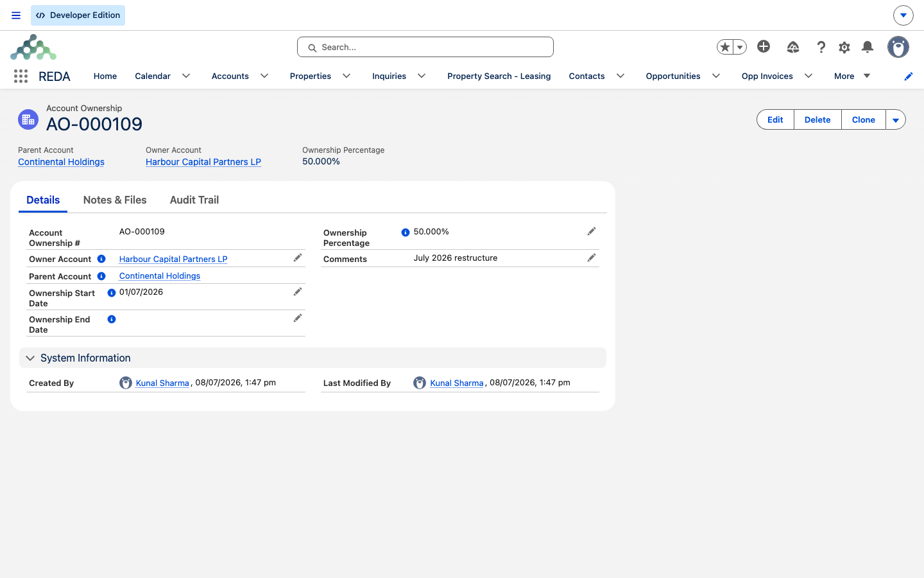Edit Ownership Percentage pencil icon
924x578 pixels.
pos(592,231)
